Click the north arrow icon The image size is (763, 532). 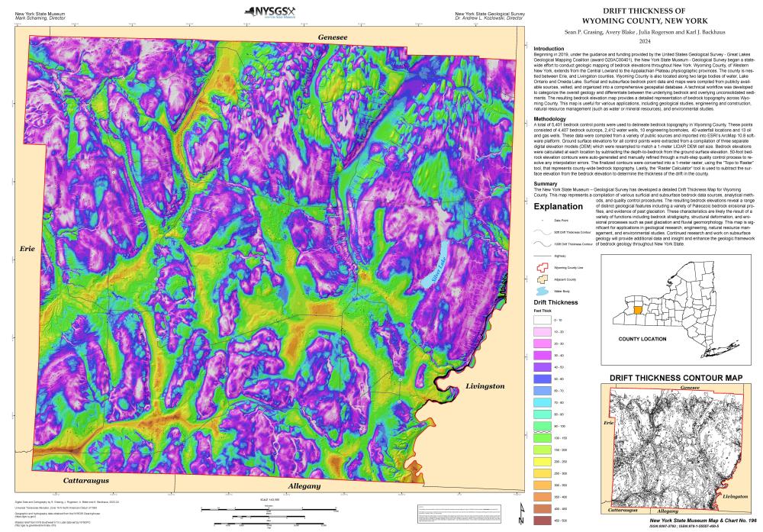[520, 513]
